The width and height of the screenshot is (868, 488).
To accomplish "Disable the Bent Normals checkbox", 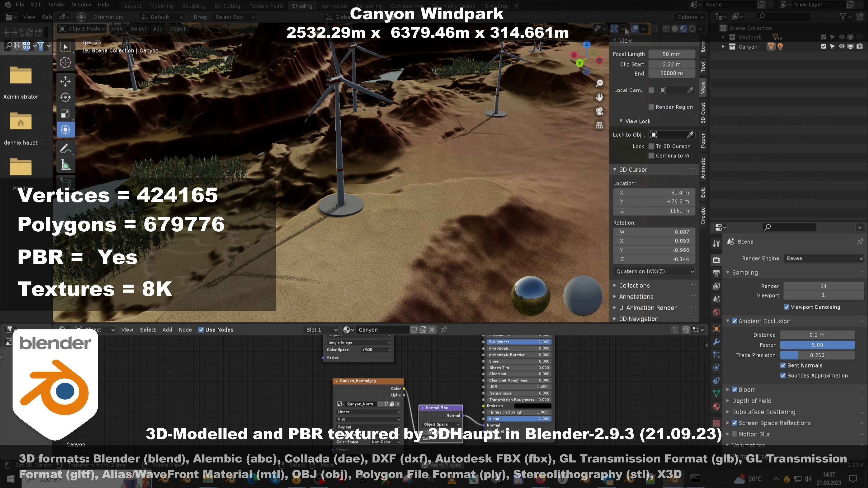I will point(783,365).
